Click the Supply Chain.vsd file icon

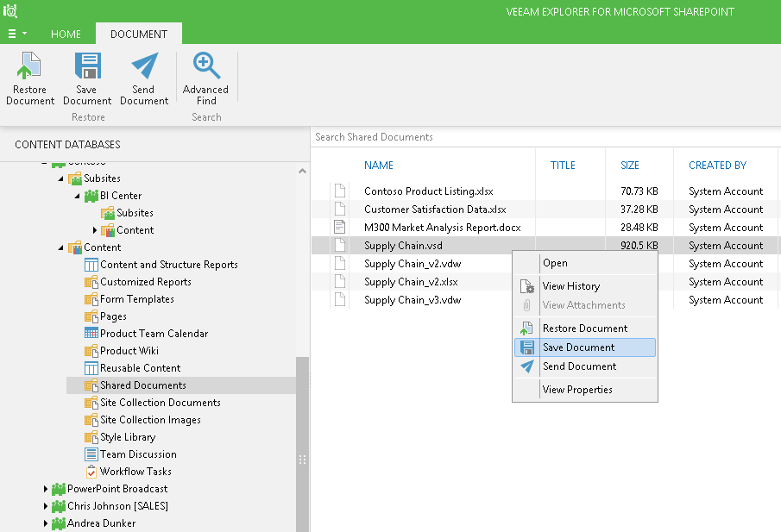point(340,246)
